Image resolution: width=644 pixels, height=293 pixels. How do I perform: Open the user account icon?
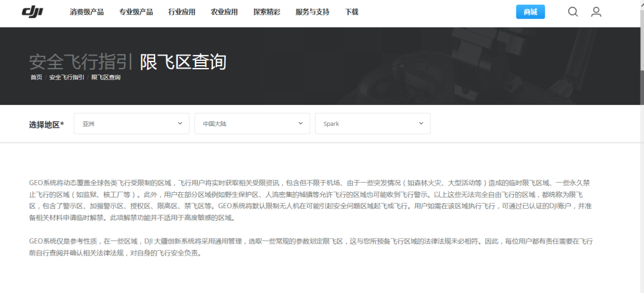coord(596,12)
